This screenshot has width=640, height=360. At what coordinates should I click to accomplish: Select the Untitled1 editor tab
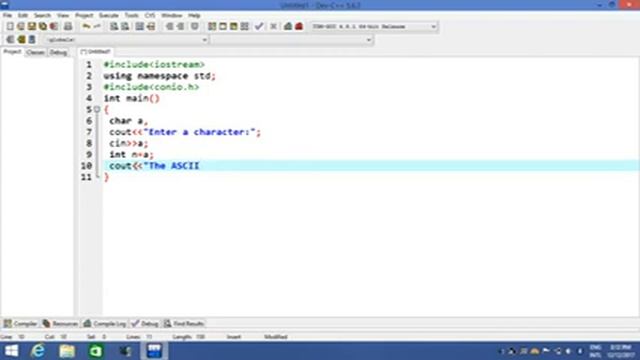(96, 52)
